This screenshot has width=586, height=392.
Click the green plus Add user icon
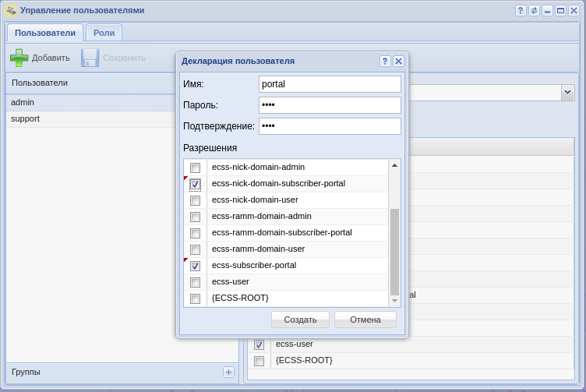click(x=19, y=58)
